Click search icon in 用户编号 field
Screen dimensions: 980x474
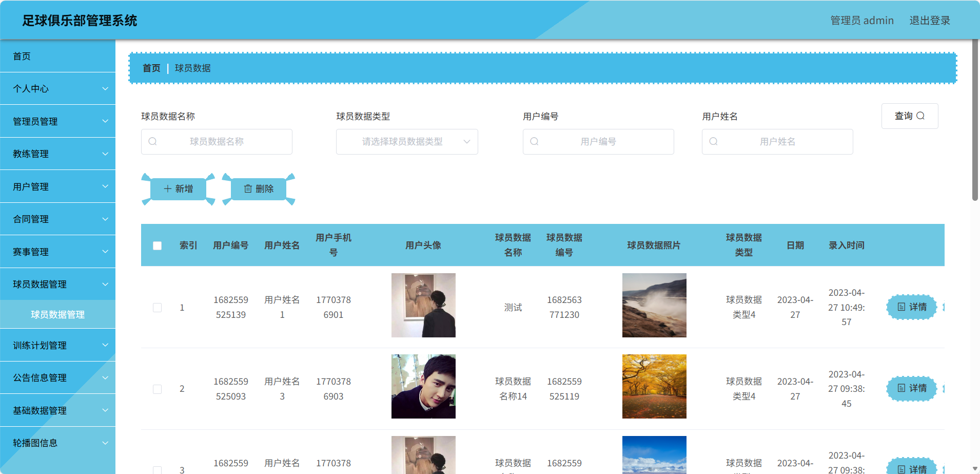click(x=534, y=141)
